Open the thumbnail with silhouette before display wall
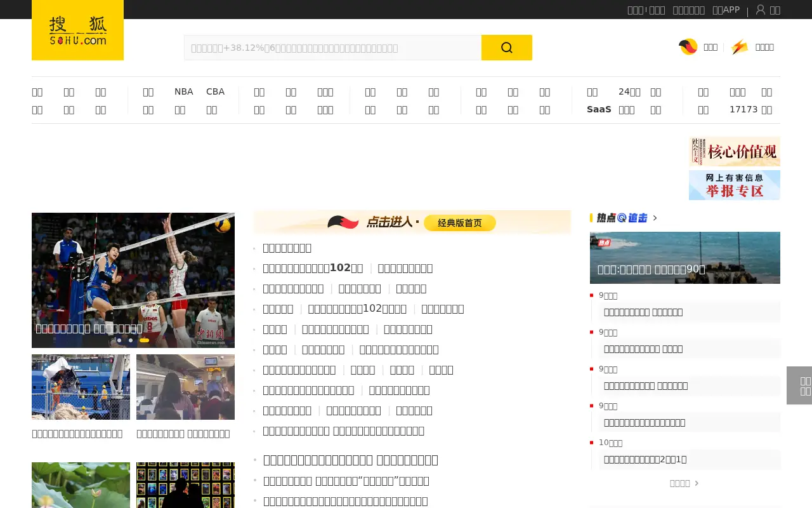This screenshot has height=508, width=812. point(185,485)
